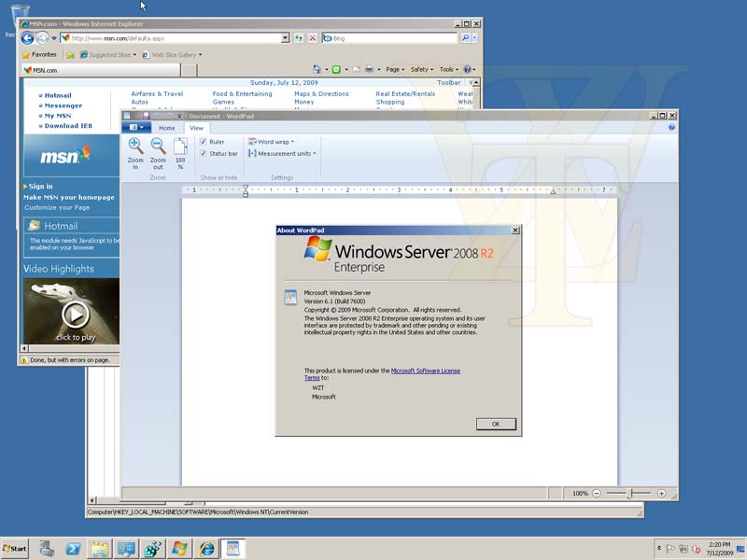Click the MSN.com tab in Internet Explorer
747x560 pixels.
click(102, 70)
